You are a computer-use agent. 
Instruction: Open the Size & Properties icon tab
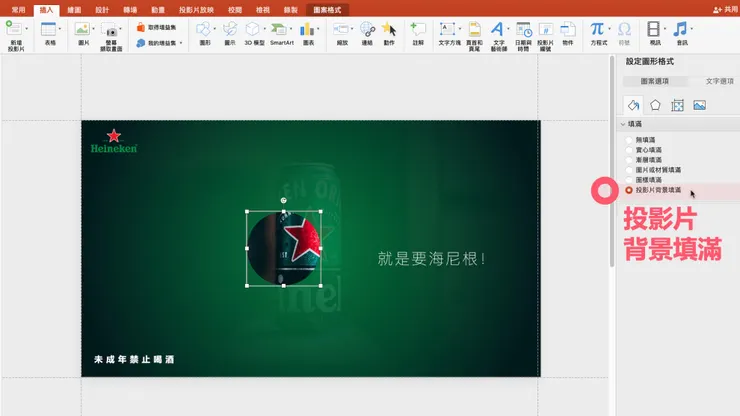pyautogui.click(x=677, y=105)
